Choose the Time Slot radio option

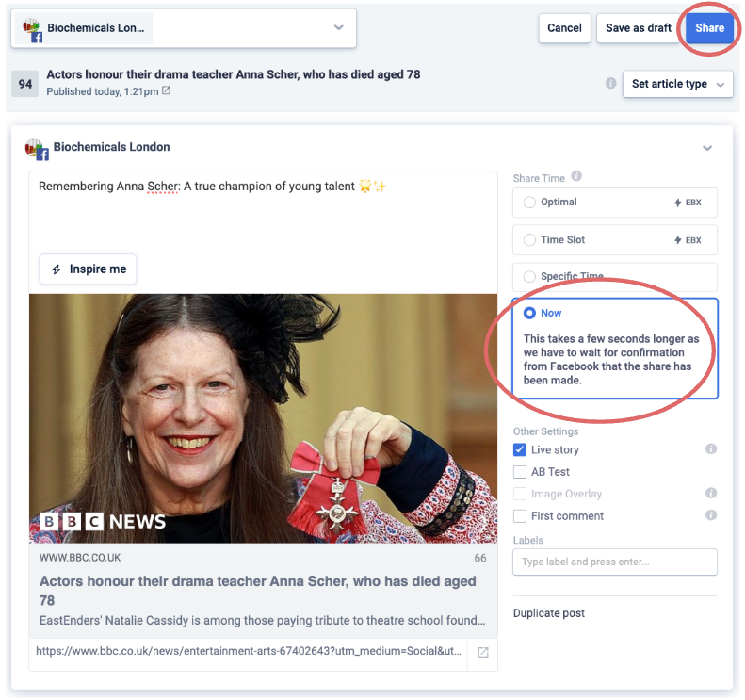529,240
